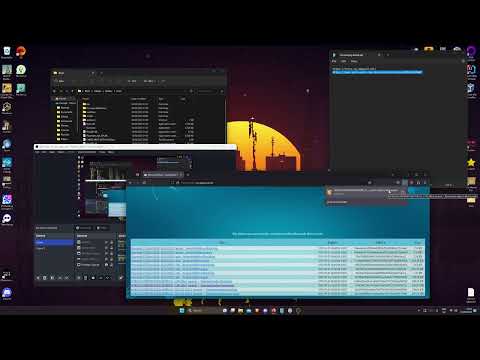Viewport: 480px width, 360px height.
Task: Select the open browser tab
Action: [162, 174]
